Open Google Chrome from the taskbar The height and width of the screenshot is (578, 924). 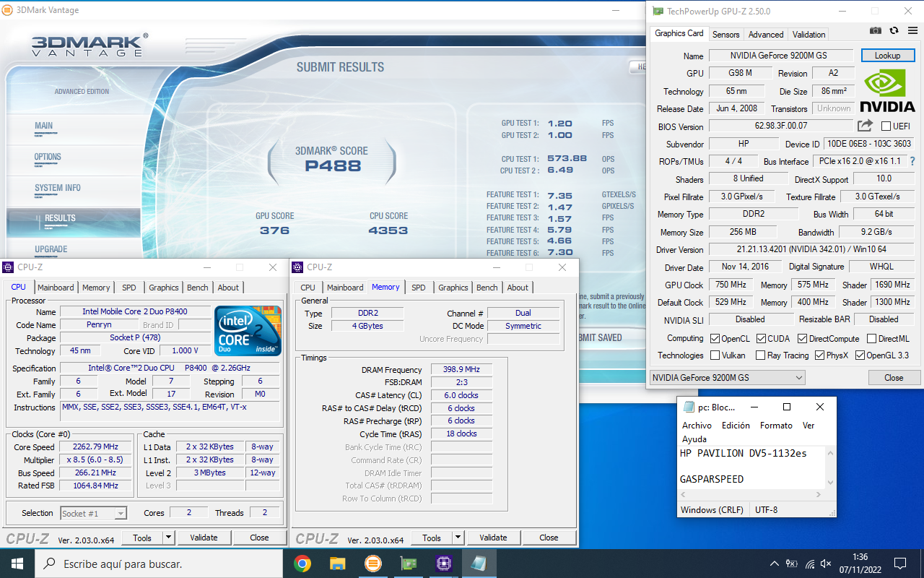coord(302,564)
